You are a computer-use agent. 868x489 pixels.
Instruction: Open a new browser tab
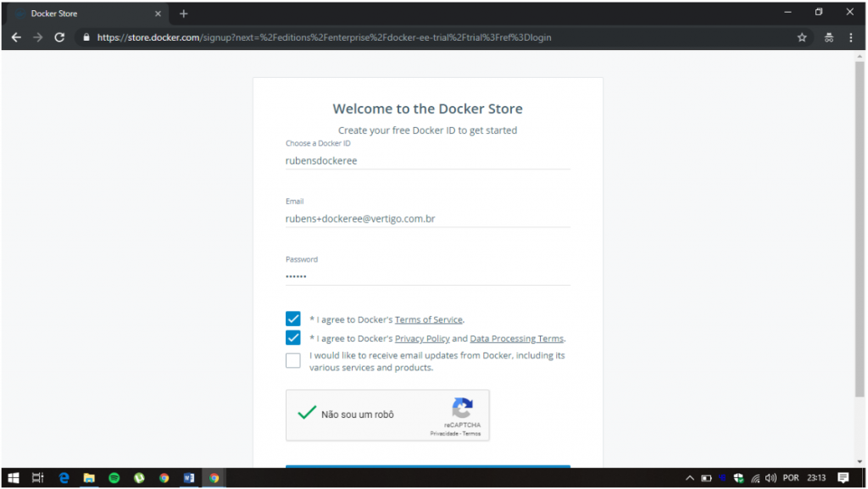tap(184, 14)
